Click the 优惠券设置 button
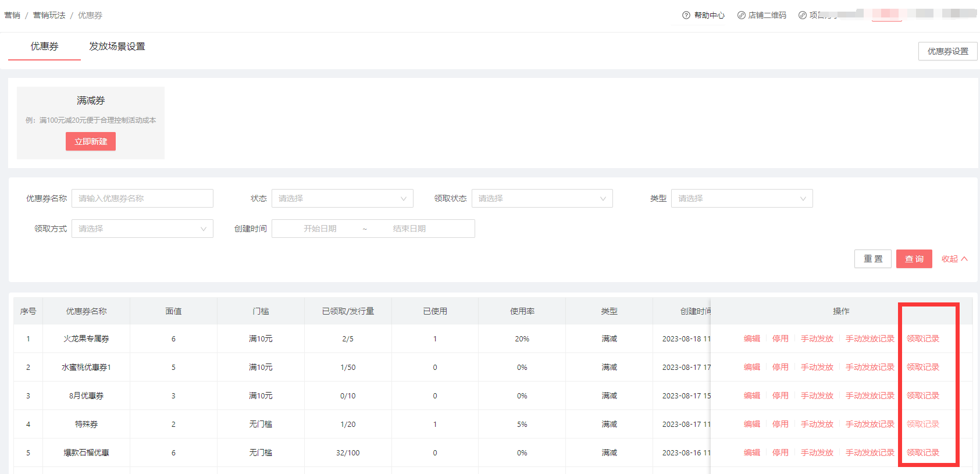 click(947, 51)
